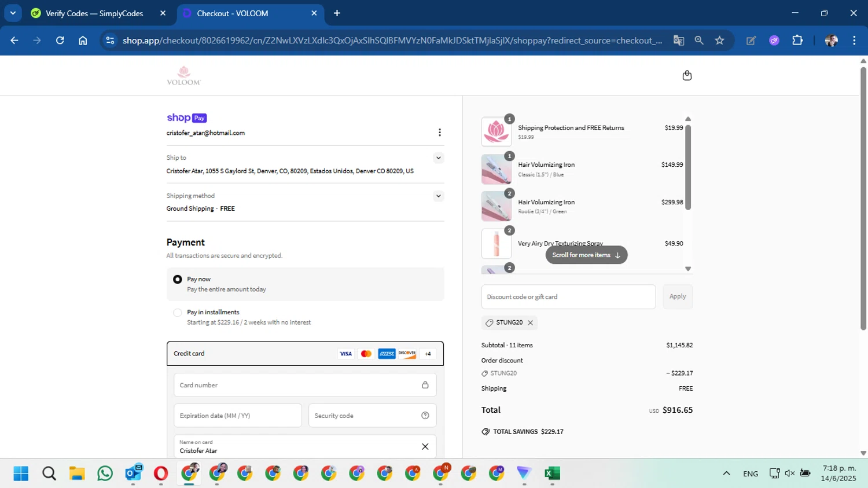Remove the STUNG20 discount code
This screenshot has width=868, height=488.
pyautogui.click(x=530, y=323)
